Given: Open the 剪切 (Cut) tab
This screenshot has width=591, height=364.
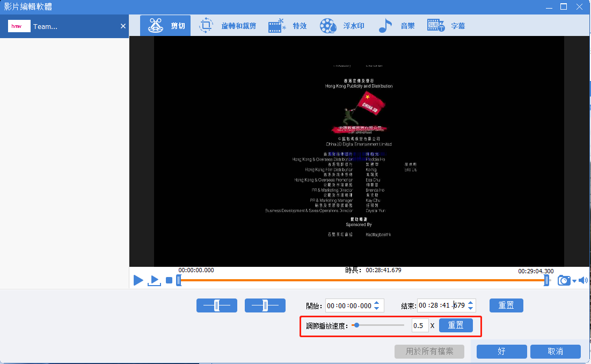Looking at the screenshot, I should point(165,26).
